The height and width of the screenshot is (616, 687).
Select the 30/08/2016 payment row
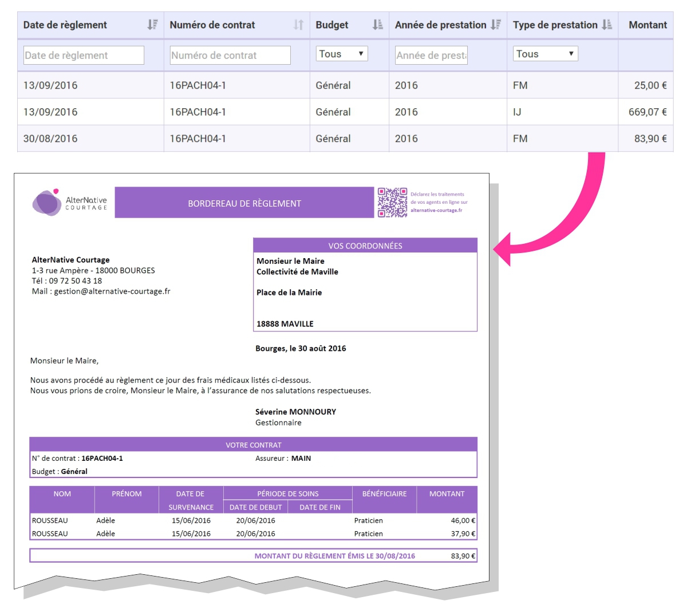coord(345,139)
